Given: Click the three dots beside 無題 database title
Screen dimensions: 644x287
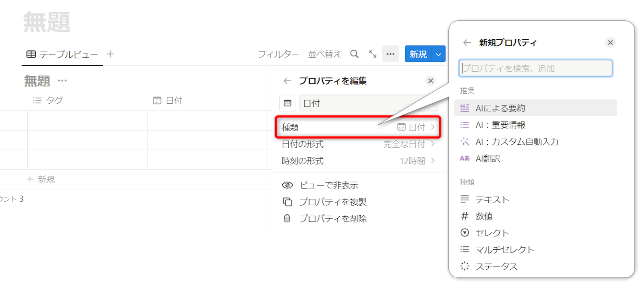Looking at the screenshot, I should [x=62, y=81].
